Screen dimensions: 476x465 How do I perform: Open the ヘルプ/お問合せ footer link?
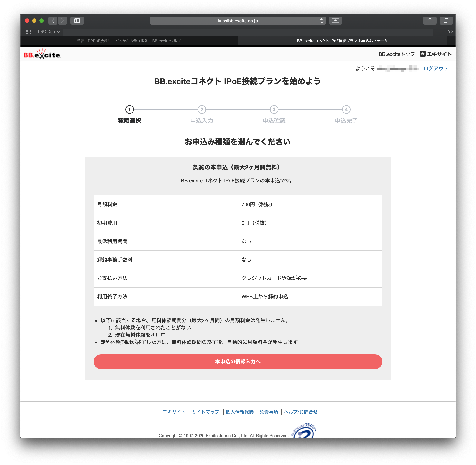(x=301, y=412)
